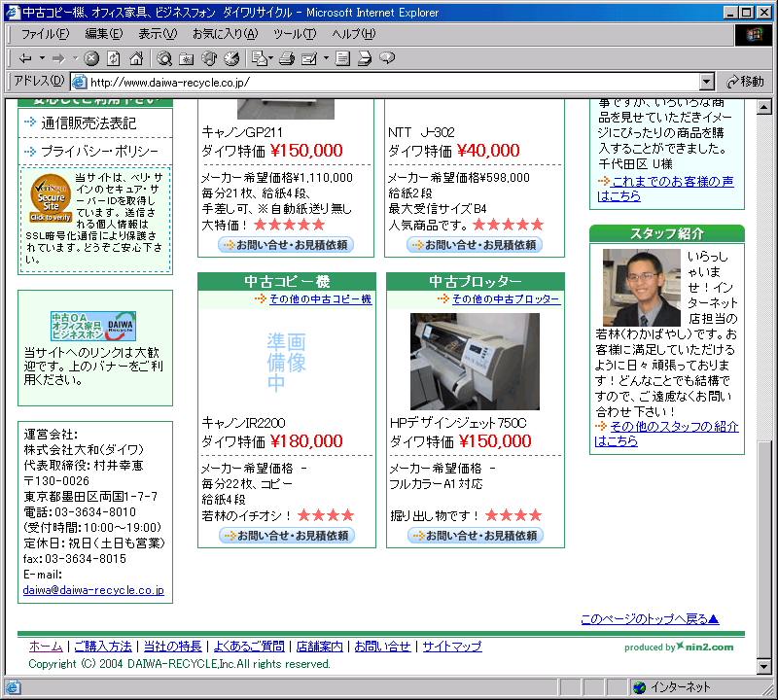Click the 移動 Go button
Screen dimensions: 778x700
coord(745,82)
